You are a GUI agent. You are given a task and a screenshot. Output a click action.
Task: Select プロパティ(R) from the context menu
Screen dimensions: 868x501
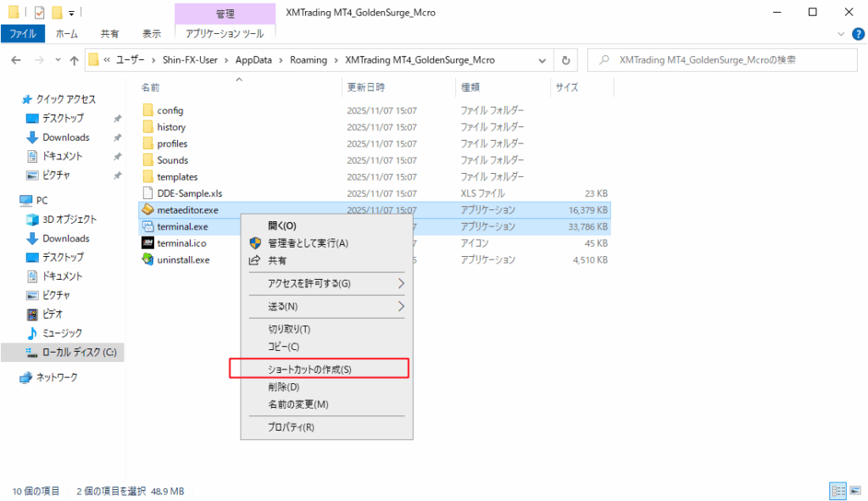coord(291,427)
